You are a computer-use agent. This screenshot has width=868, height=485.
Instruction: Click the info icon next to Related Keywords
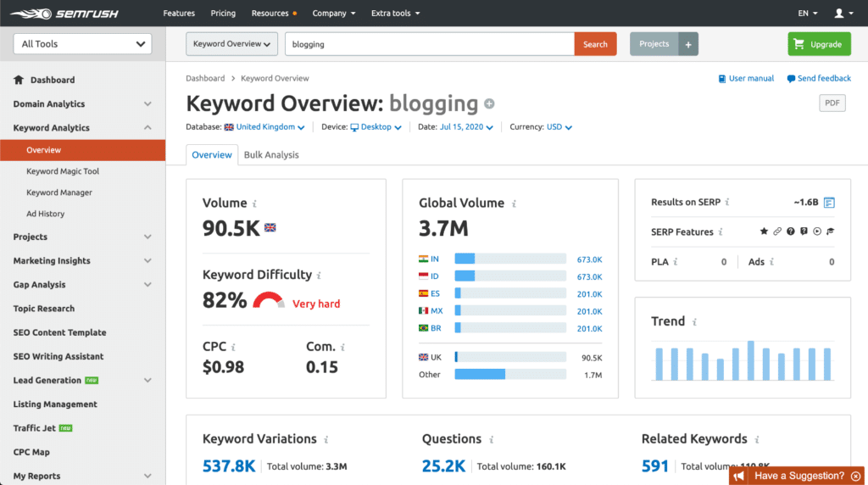click(757, 439)
